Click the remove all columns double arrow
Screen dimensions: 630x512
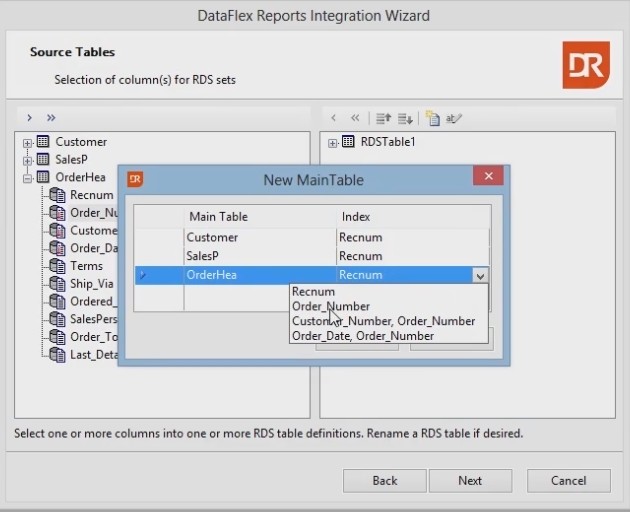click(354, 118)
